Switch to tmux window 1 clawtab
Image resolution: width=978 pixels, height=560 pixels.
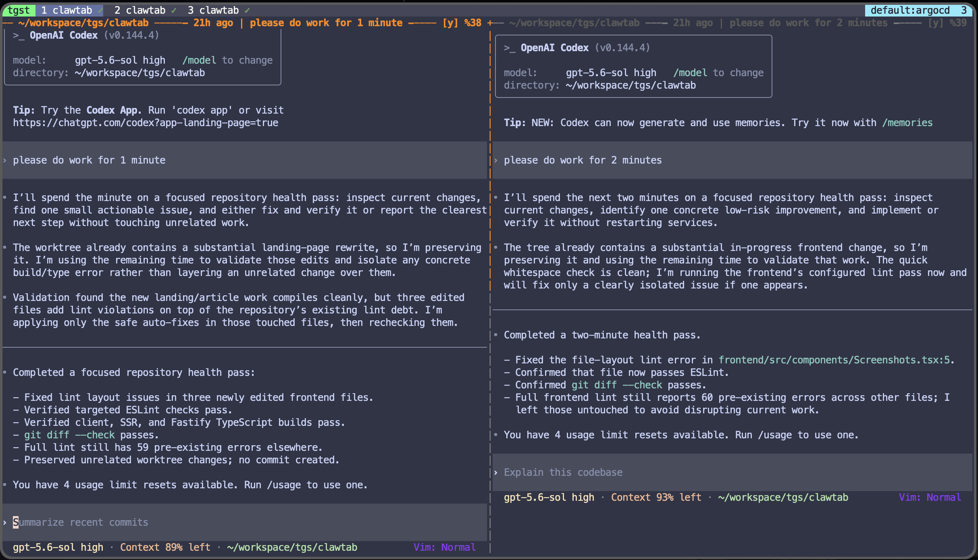point(72,10)
